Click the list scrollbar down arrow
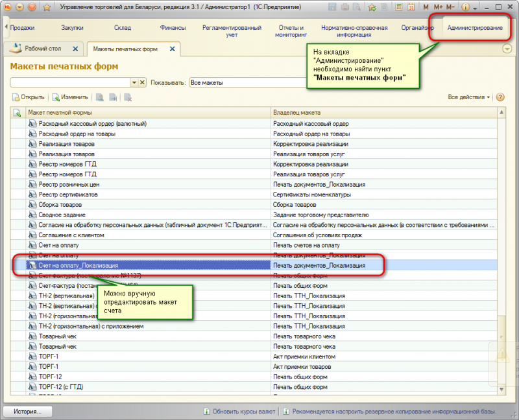This screenshot has height=420, width=519. (x=501, y=390)
